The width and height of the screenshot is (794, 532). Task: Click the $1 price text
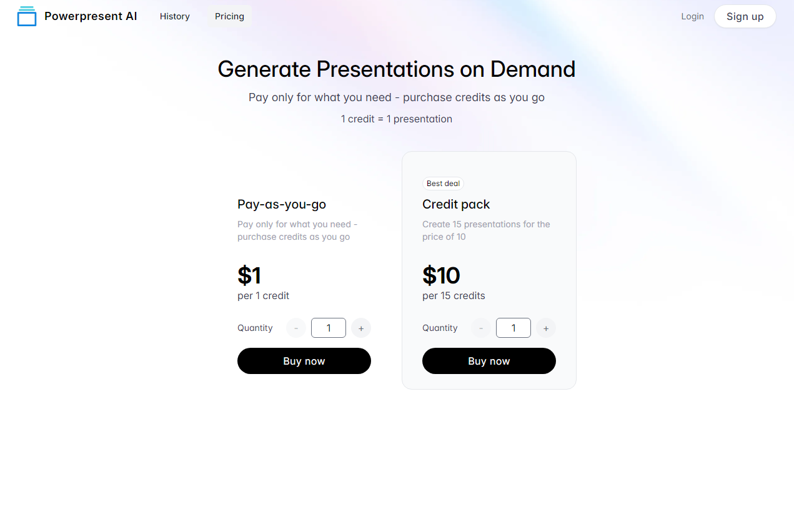click(x=249, y=275)
